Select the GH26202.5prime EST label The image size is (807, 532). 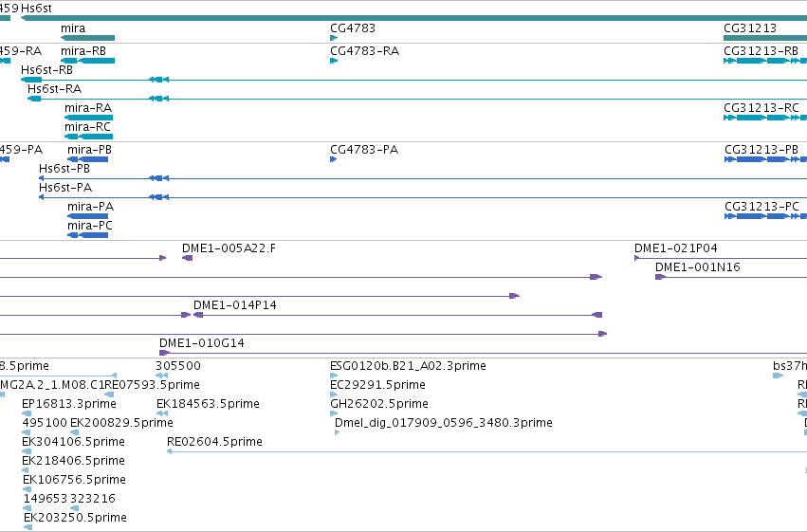pyautogui.click(x=379, y=404)
